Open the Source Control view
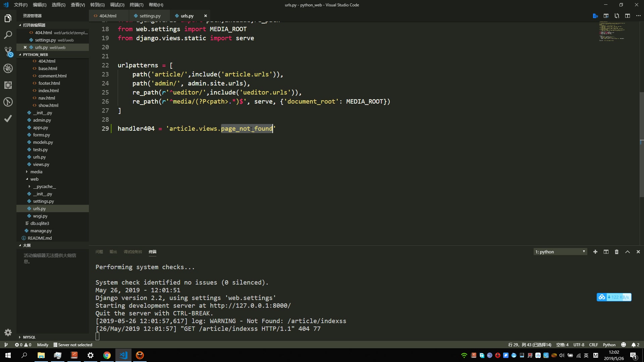Screen dimensions: 644x362 [8, 52]
